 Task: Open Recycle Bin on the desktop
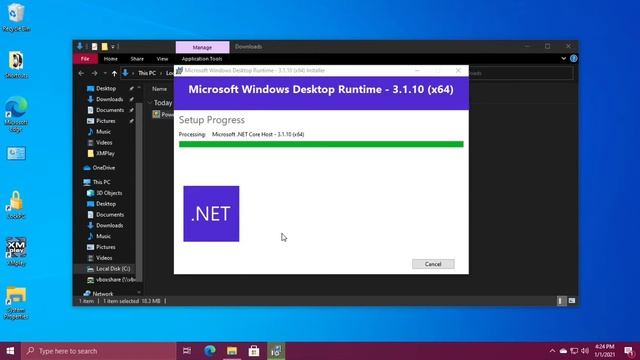(16, 18)
